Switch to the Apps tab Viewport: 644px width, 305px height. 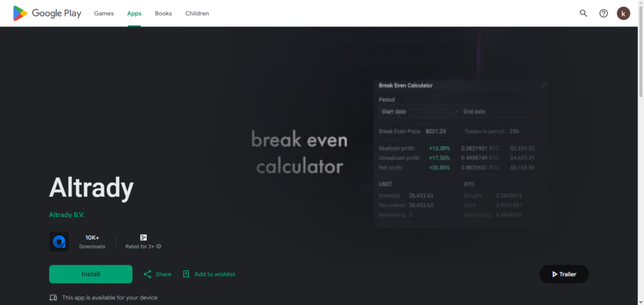coord(135,13)
